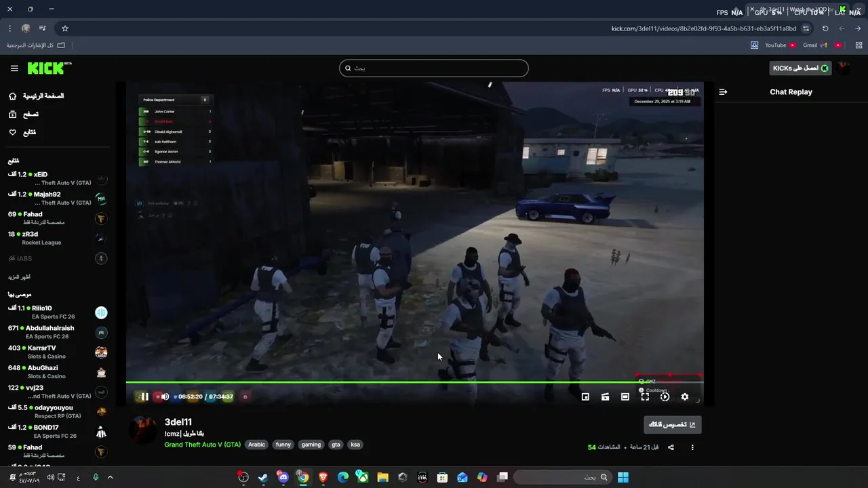This screenshot has width=868, height=488.
Task: Click the get KICKs button
Action: [800, 68]
